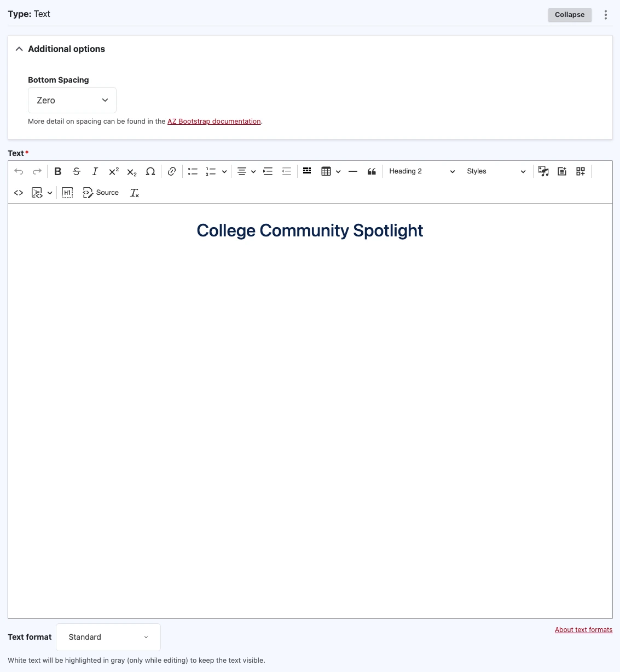Toggle the show blocks H1 icon
This screenshot has width=620, height=672.
(x=67, y=193)
